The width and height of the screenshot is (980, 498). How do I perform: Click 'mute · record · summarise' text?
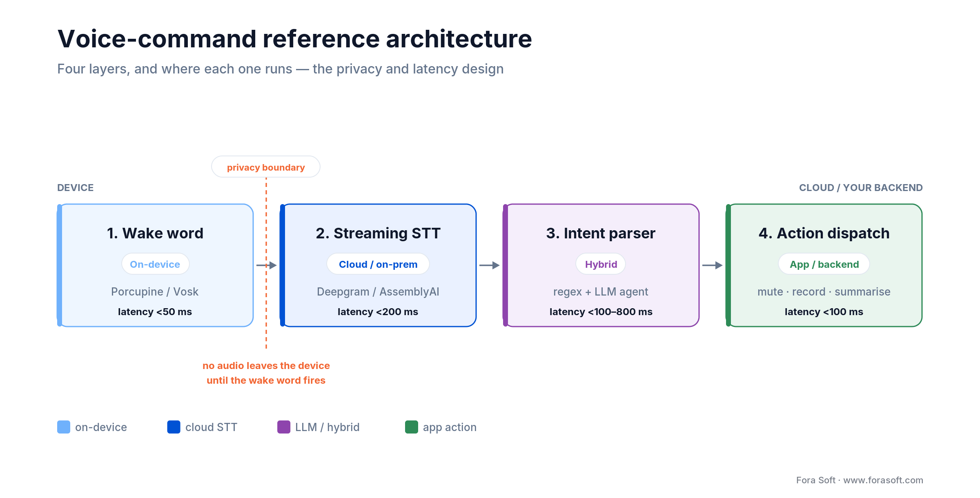[824, 291]
